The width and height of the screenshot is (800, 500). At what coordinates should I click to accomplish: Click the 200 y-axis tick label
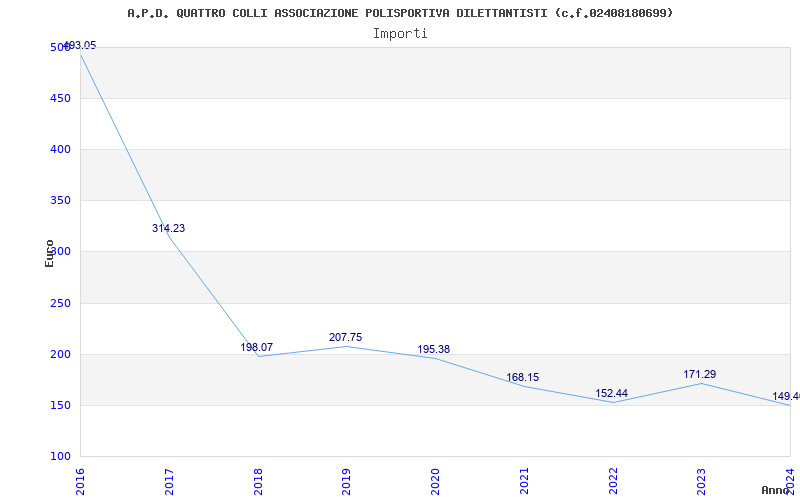60,355
